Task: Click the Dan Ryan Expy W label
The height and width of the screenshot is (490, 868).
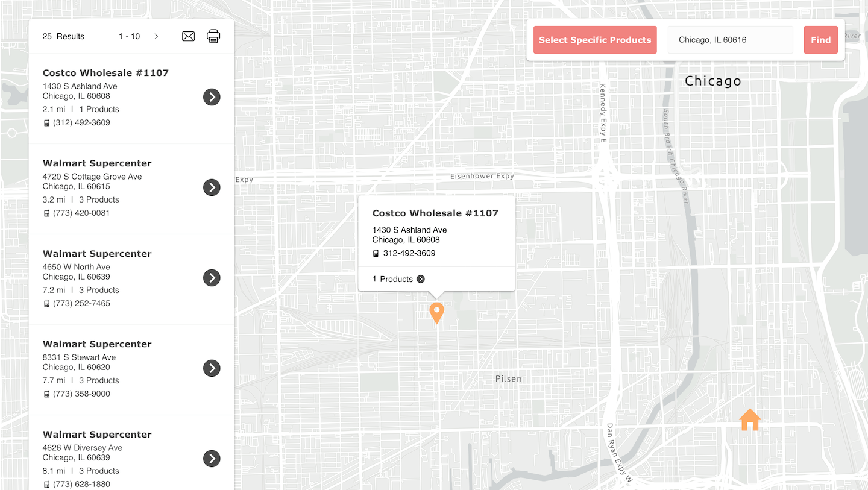Action: click(619, 452)
